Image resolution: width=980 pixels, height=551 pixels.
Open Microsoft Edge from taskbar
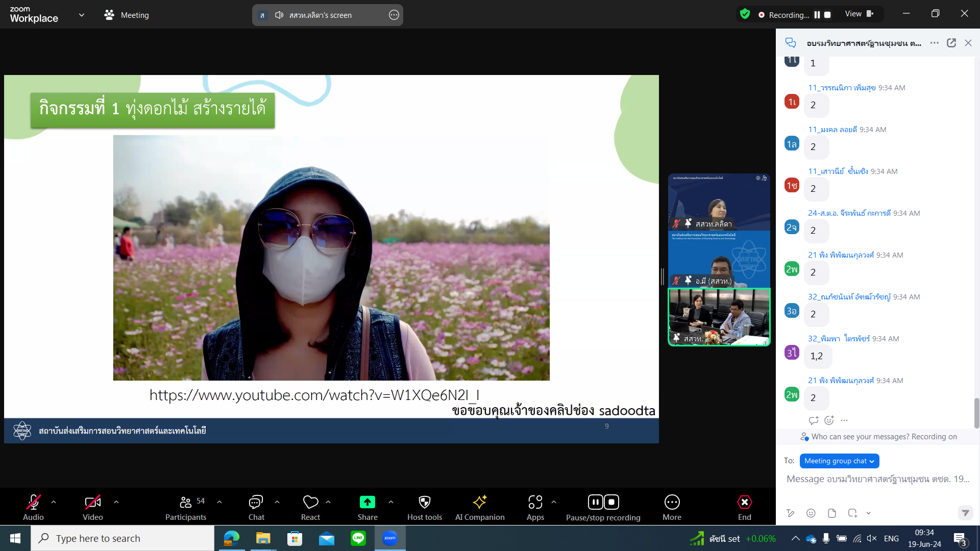coord(232,538)
